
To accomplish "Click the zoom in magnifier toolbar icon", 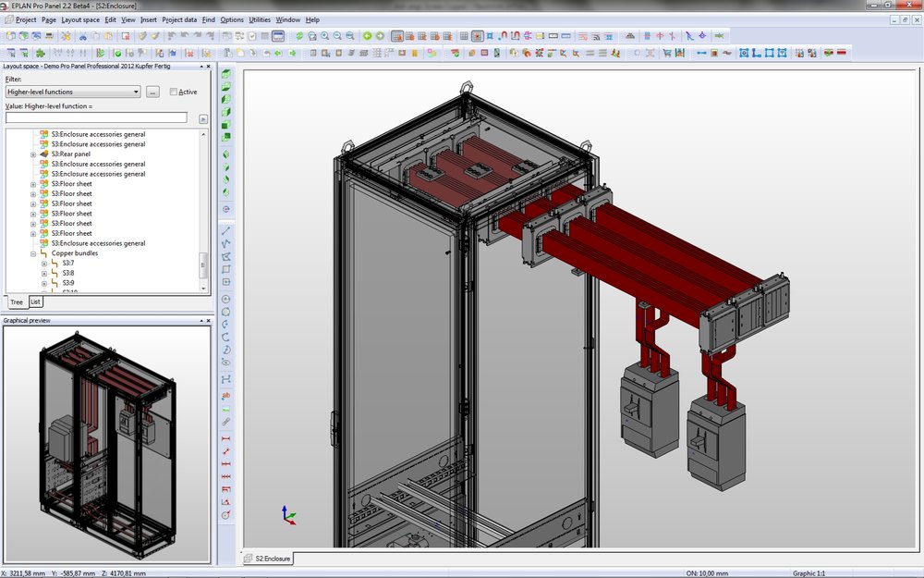I will point(324,36).
